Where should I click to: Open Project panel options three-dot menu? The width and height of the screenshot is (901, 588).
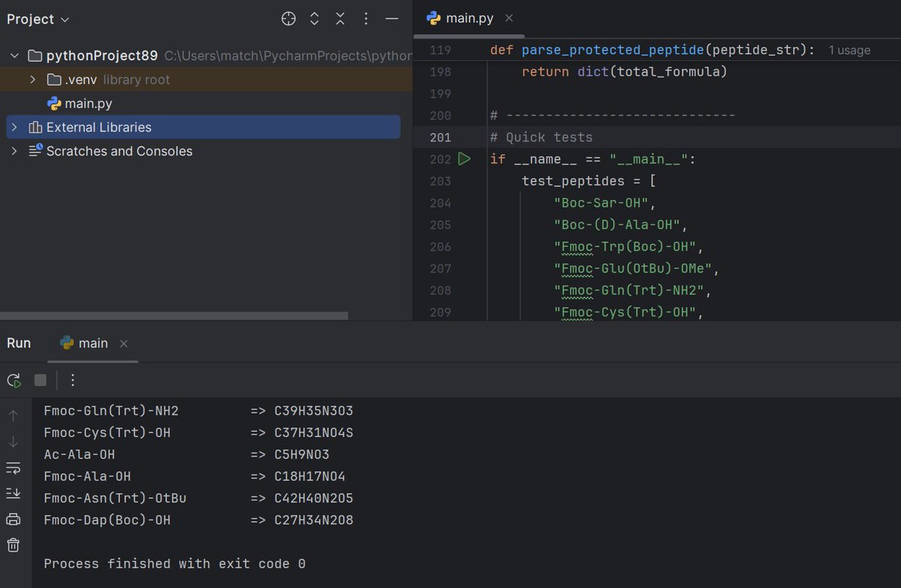(x=366, y=19)
